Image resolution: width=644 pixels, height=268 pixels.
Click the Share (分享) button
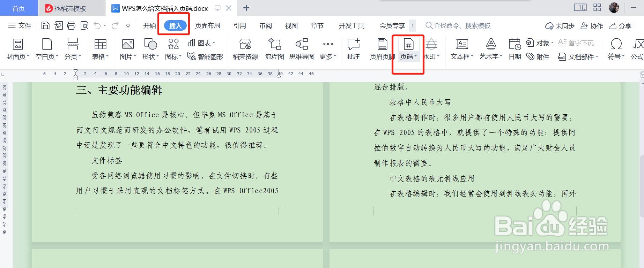coord(620,26)
